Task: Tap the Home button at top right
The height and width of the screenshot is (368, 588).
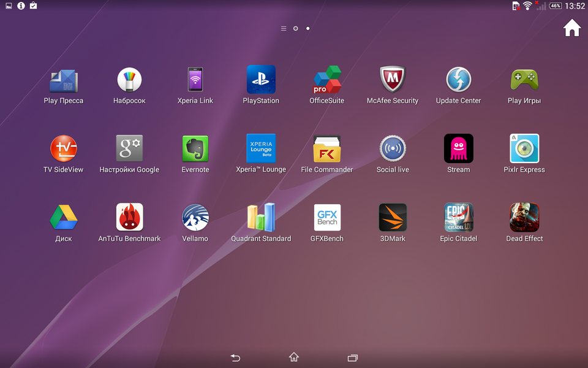Action: point(571,28)
